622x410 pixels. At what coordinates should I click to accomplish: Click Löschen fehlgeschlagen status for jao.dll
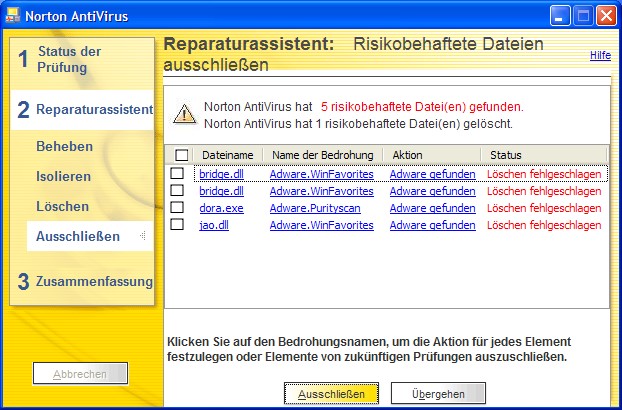point(544,225)
